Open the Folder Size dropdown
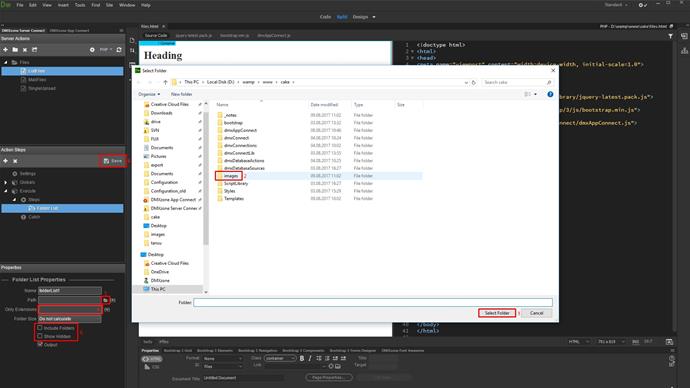The width and height of the screenshot is (690, 388). pyautogui.click(x=70, y=318)
